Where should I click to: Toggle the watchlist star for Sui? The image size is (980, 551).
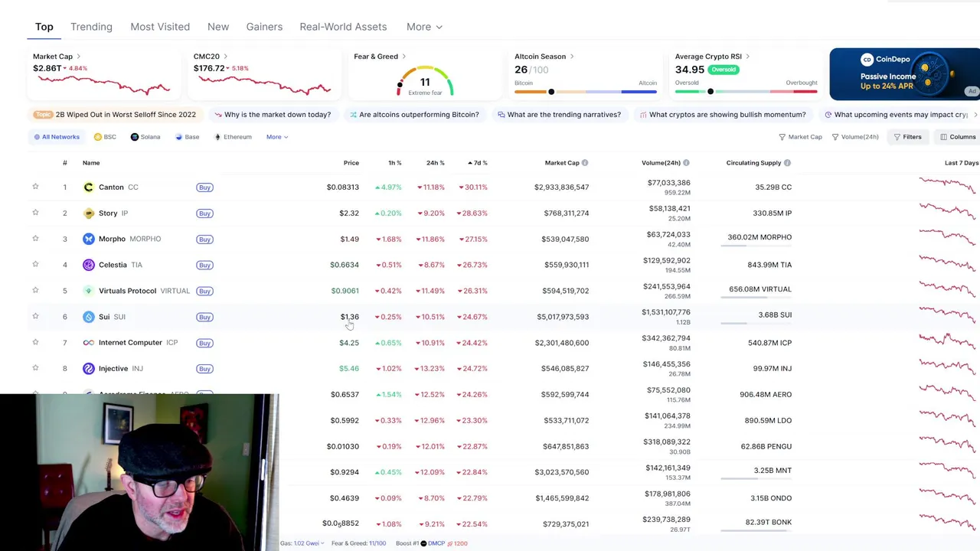click(35, 317)
